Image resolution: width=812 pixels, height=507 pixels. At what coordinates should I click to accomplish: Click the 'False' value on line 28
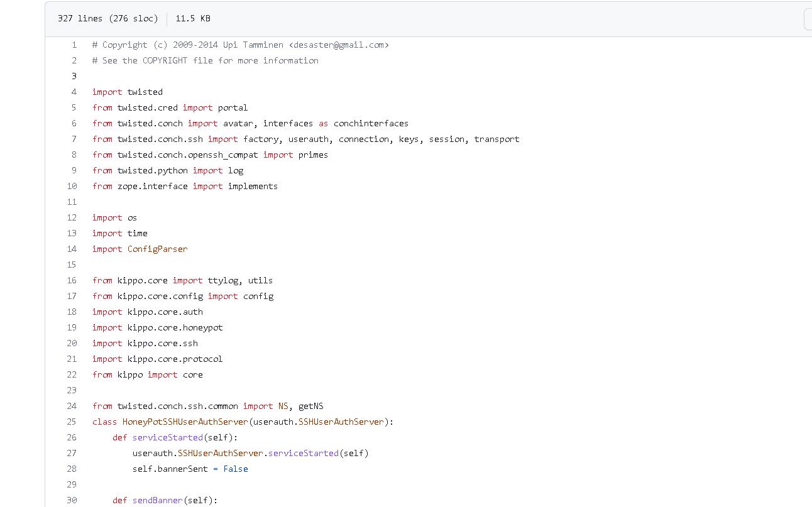(236, 469)
